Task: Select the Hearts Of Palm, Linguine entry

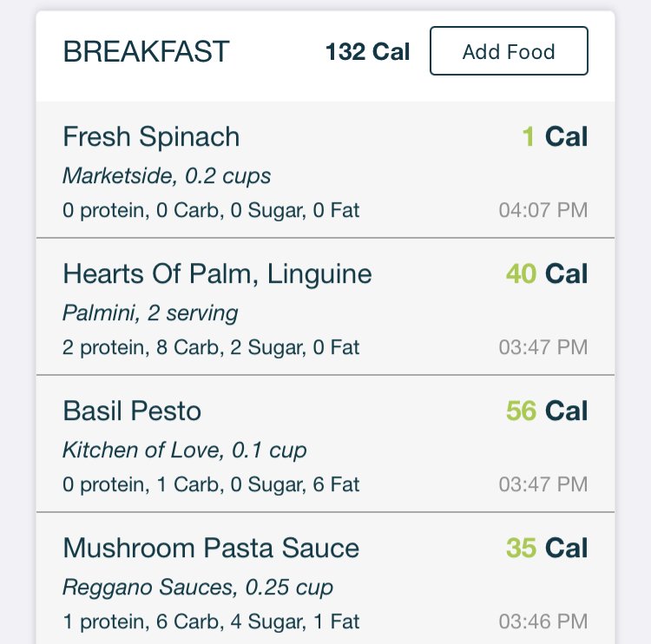Action: (x=325, y=307)
